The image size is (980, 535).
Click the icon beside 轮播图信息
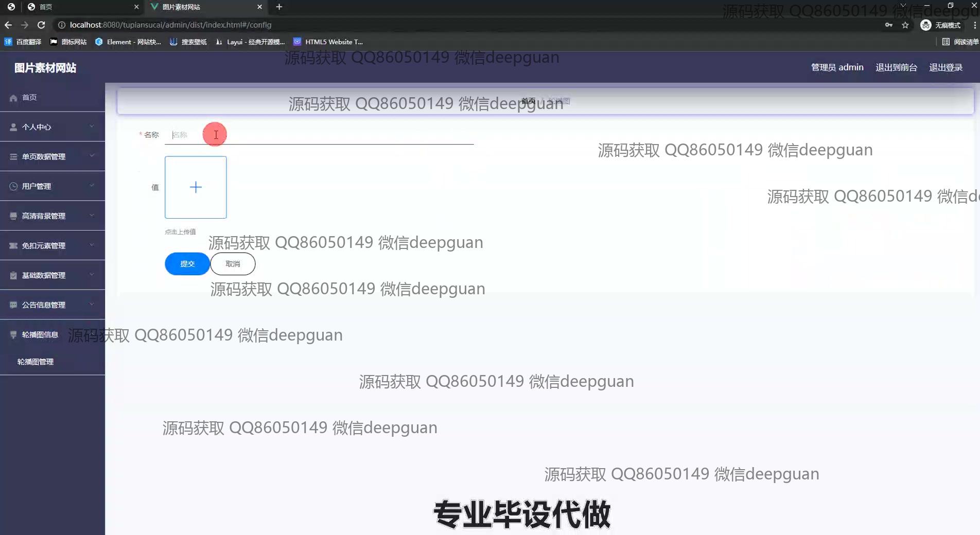[13, 335]
